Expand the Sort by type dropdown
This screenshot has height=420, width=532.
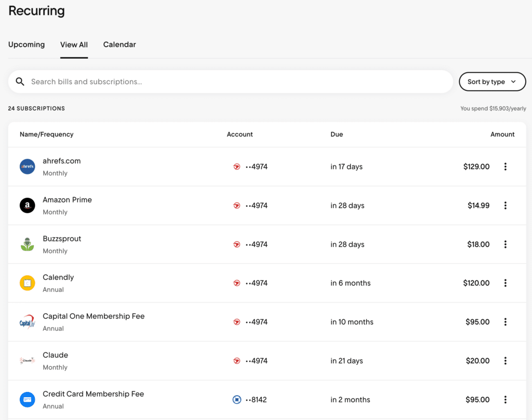click(x=493, y=82)
